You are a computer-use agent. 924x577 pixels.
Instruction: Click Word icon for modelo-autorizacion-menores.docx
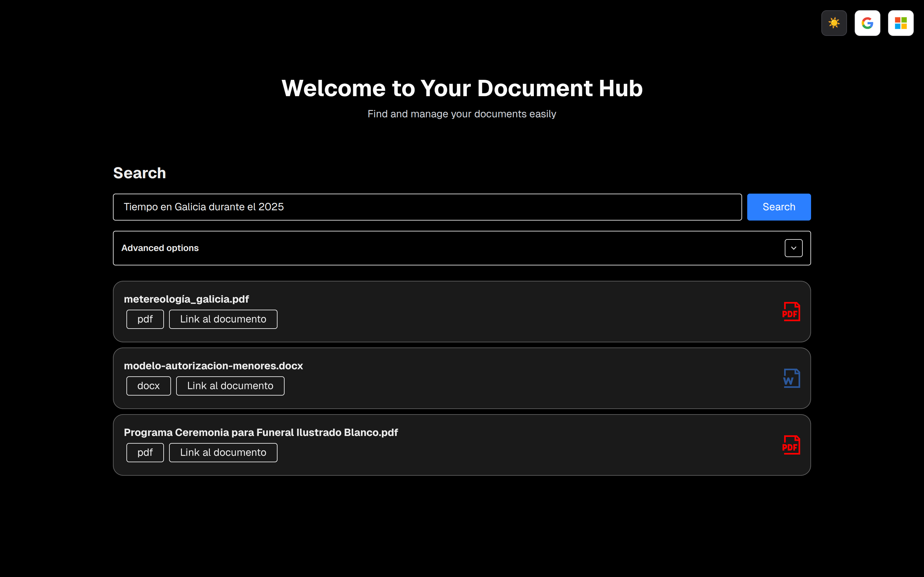click(791, 378)
